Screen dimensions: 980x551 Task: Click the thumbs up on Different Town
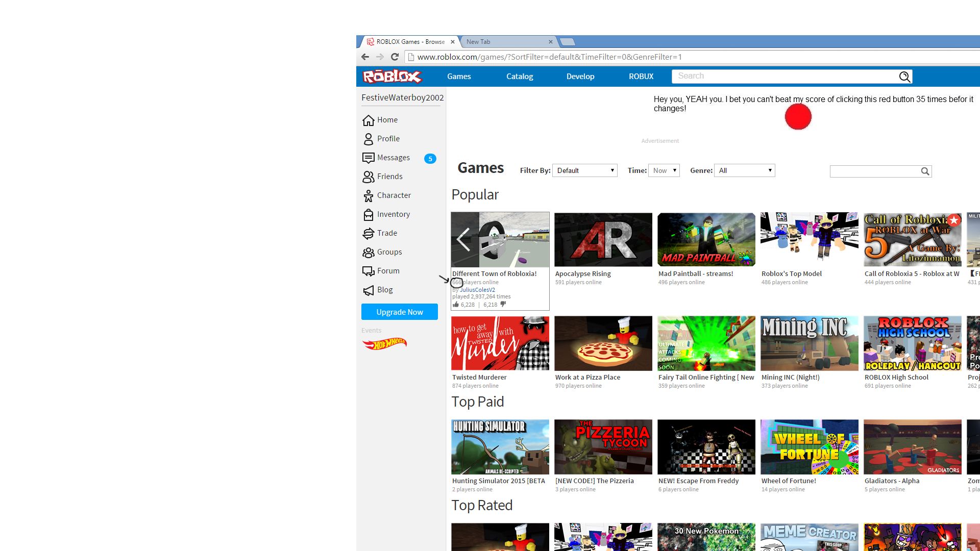click(456, 305)
